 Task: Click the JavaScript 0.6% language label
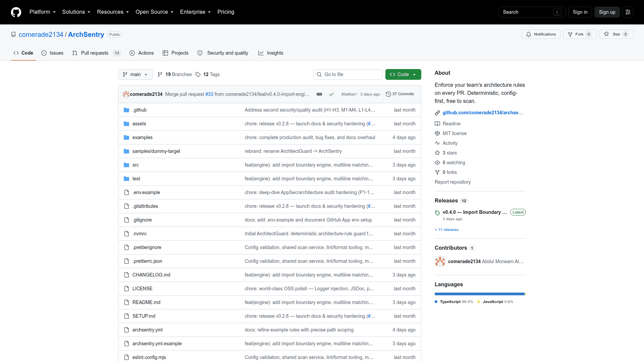495,302
